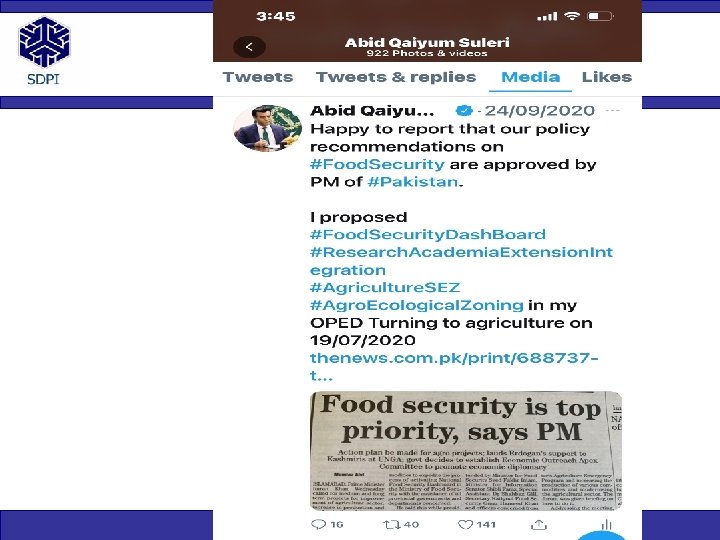720x540 pixels.
Task: Follow the #Pakistan hashtag link
Action: point(413,182)
